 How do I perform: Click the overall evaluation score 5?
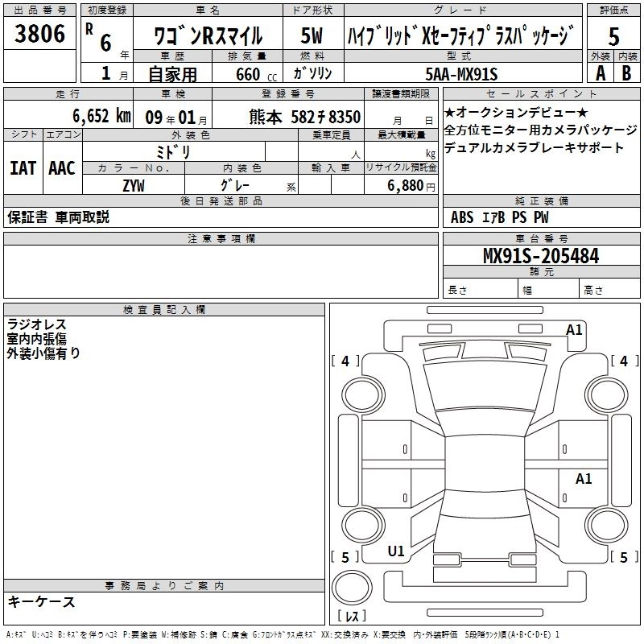click(614, 35)
